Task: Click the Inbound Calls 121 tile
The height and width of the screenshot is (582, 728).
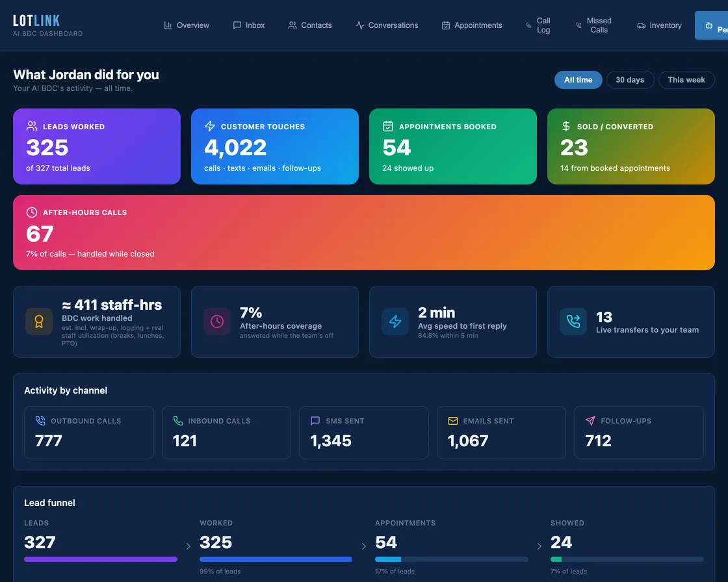Action: pyautogui.click(x=226, y=433)
